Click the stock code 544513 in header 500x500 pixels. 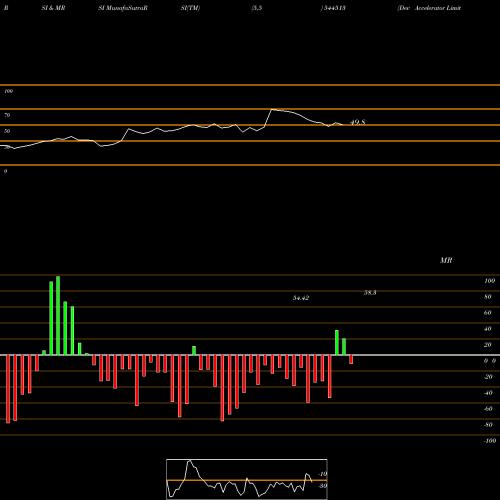pyautogui.click(x=334, y=8)
